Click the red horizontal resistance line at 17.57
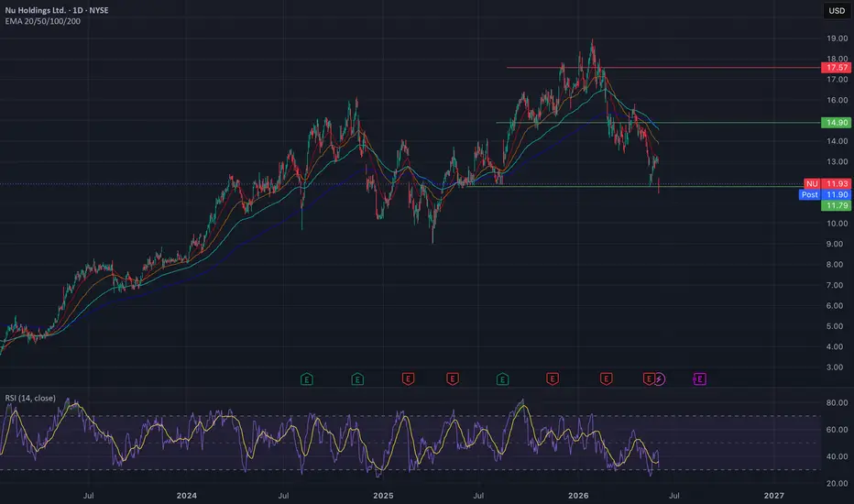The image size is (854, 504). click(663, 68)
